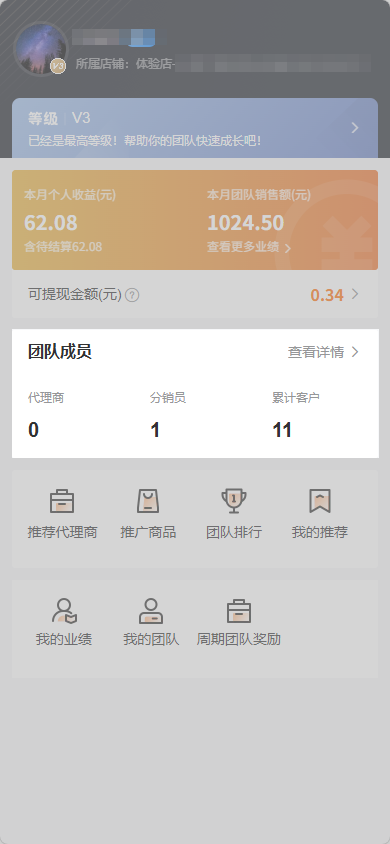The width and height of the screenshot is (390, 844).
Task: Click the user profile avatar picture
Action: (x=41, y=48)
